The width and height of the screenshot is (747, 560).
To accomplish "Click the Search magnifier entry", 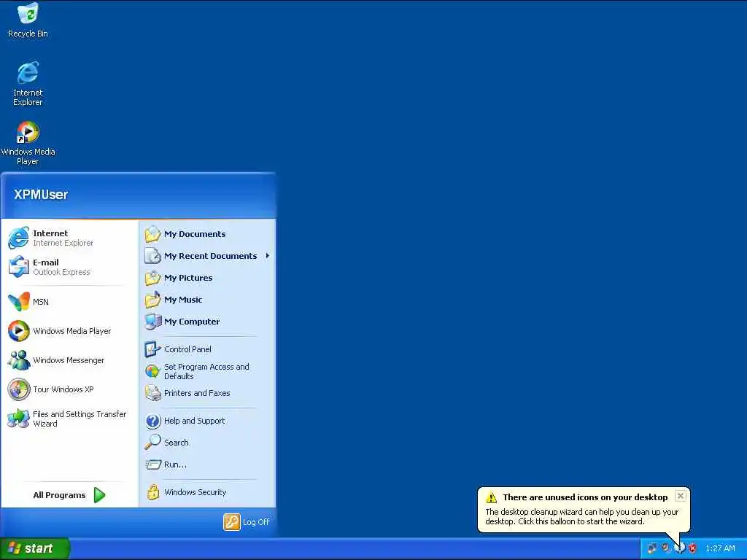I will point(207,443).
